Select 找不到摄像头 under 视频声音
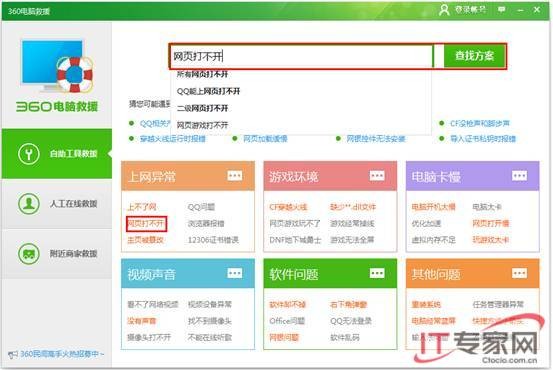The height and width of the screenshot is (370, 553). (210, 321)
